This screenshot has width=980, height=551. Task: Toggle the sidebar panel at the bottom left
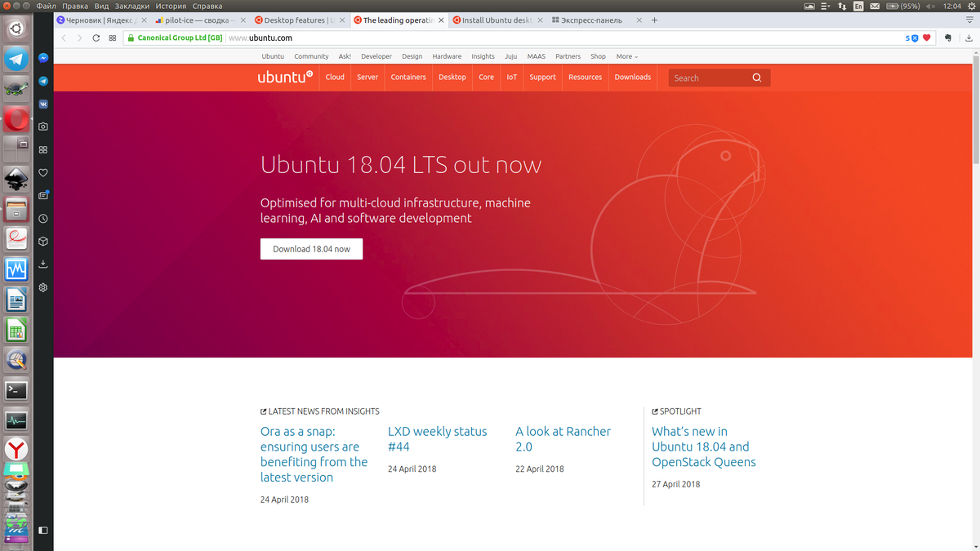click(x=43, y=530)
